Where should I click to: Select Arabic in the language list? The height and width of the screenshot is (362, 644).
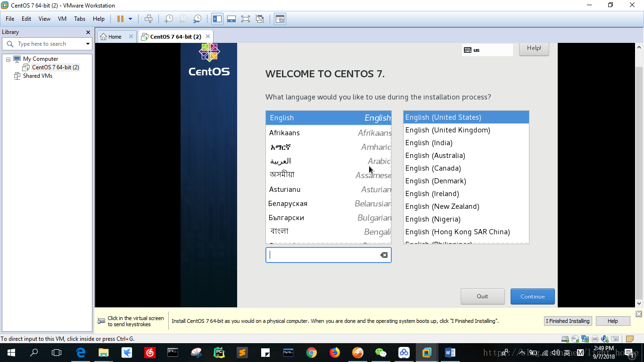coord(329,161)
